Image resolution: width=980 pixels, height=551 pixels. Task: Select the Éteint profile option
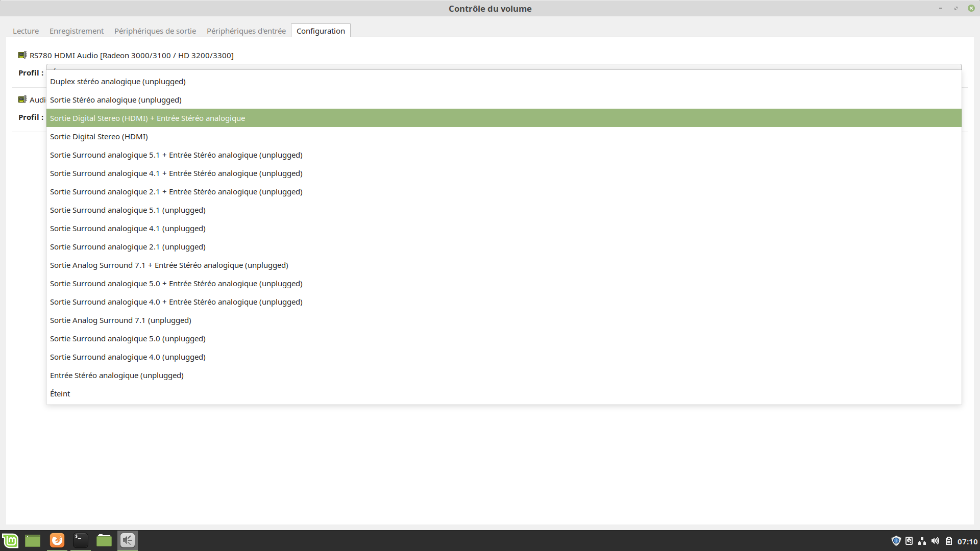[60, 394]
